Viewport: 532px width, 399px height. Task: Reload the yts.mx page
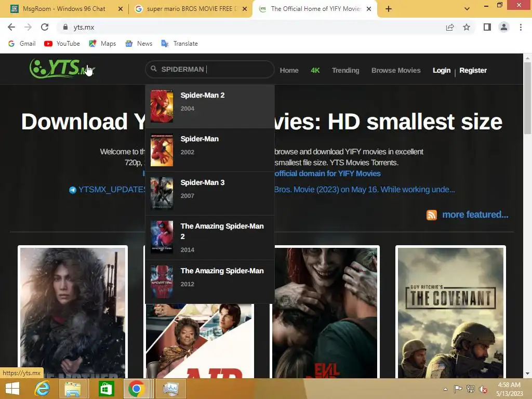45,27
